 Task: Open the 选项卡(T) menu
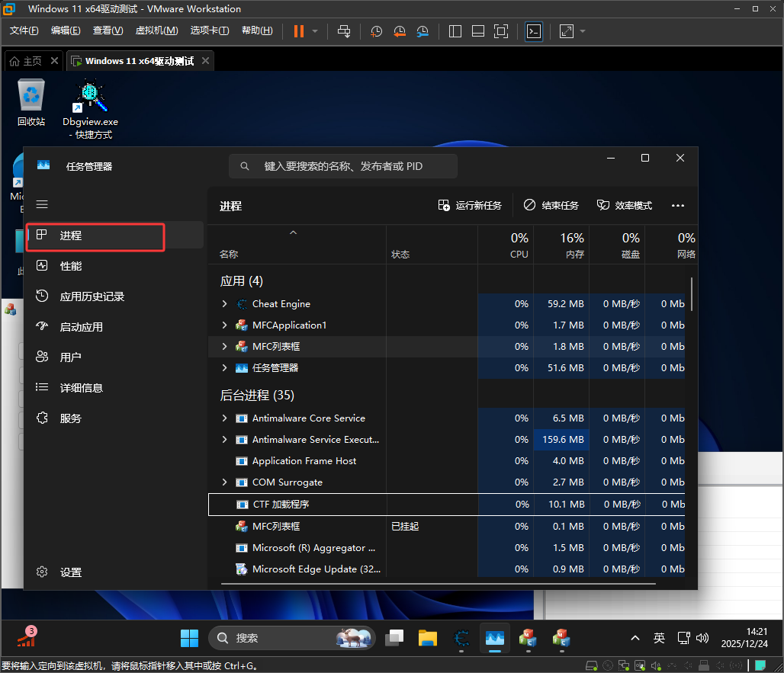click(210, 30)
